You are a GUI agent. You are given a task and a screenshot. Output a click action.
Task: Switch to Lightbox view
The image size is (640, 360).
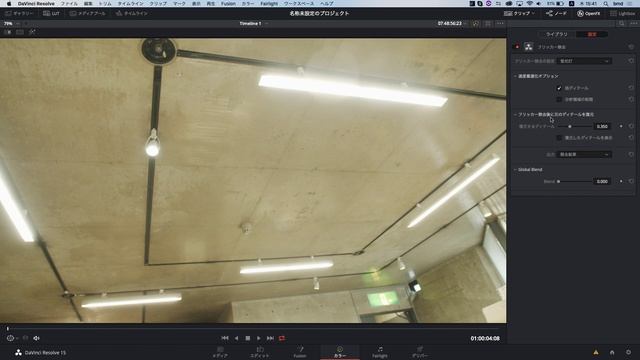pos(622,13)
